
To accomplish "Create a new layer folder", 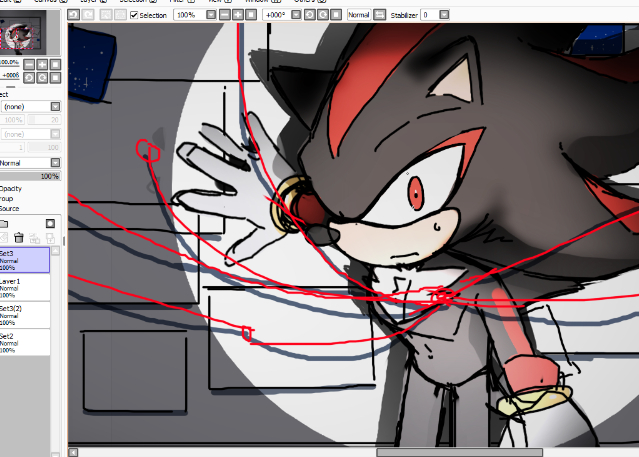I will (x=3, y=223).
